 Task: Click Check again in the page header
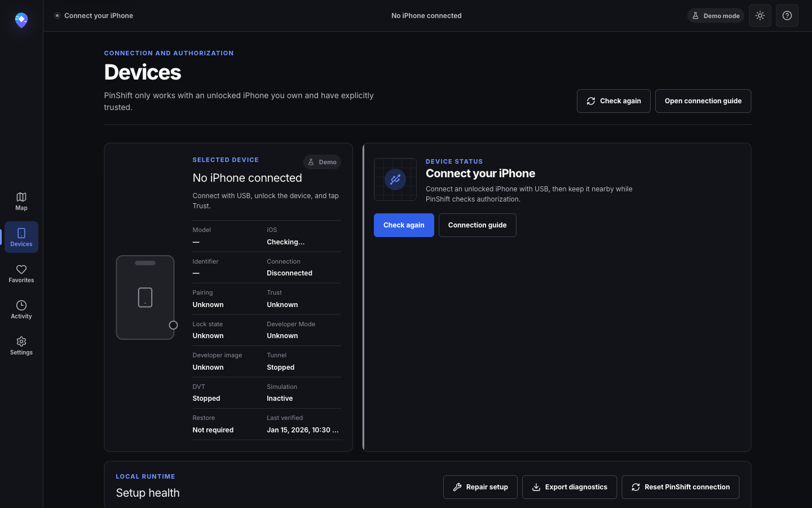tap(614, 101)
